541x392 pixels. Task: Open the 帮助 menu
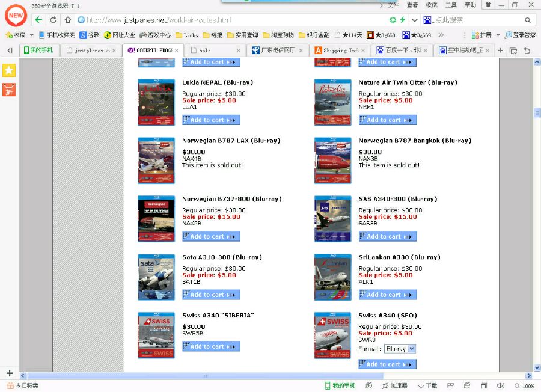pos(470,5)
